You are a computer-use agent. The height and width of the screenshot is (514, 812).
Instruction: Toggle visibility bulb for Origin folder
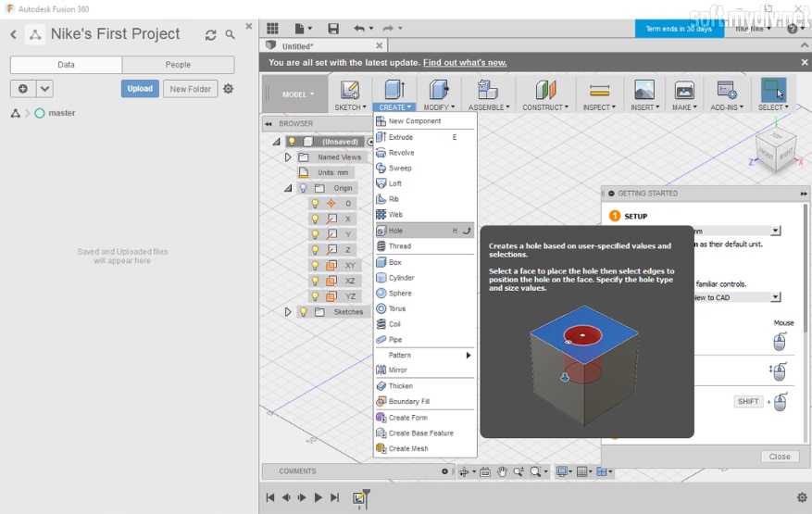303,188
